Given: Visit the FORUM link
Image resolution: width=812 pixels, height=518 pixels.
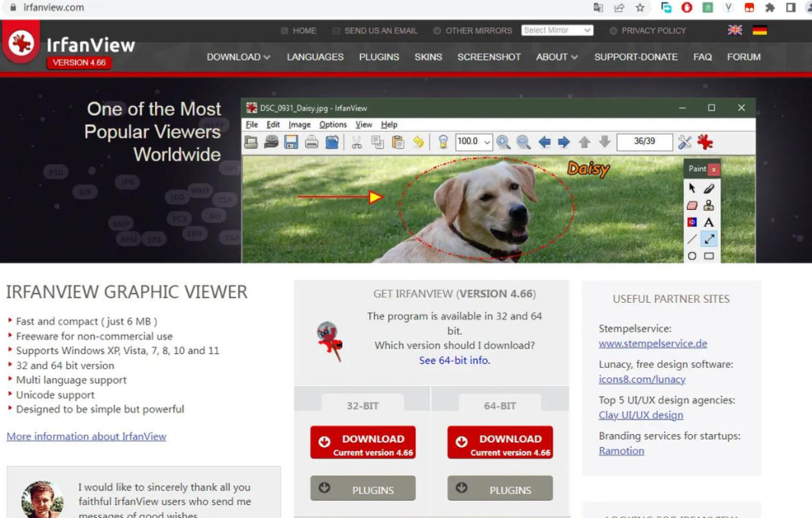Looking at the screenshot, I should tap(743, 57).
